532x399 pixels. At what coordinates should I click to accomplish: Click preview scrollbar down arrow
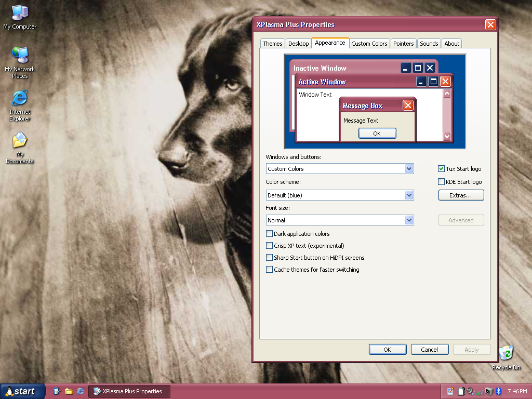pos(447,137)
